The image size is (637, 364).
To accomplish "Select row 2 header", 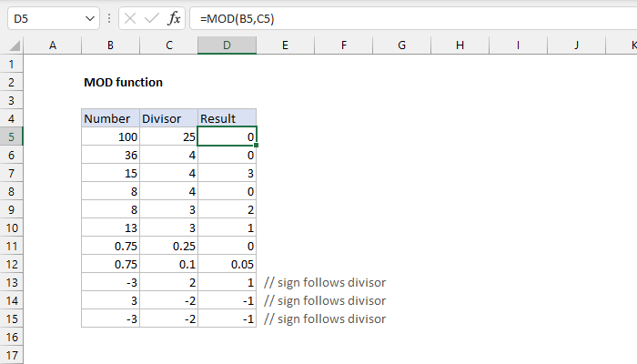I will click(x=11, y=82).
